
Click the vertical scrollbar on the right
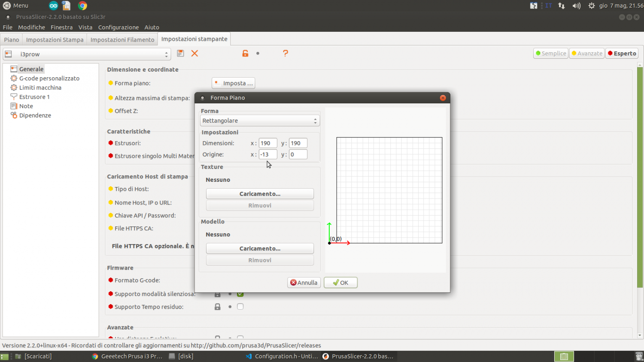coord(640,176)
